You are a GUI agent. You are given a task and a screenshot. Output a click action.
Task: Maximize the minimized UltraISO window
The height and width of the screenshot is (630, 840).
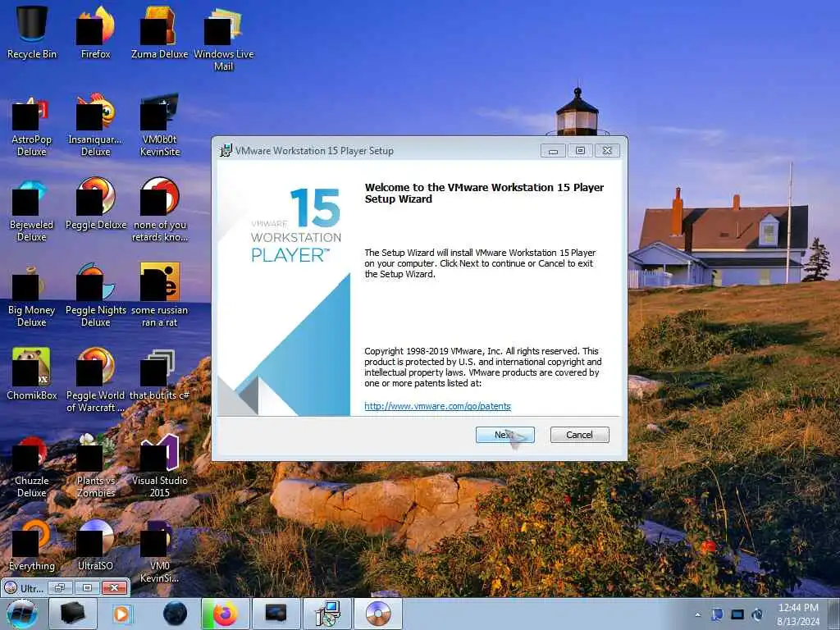(87, 588)
